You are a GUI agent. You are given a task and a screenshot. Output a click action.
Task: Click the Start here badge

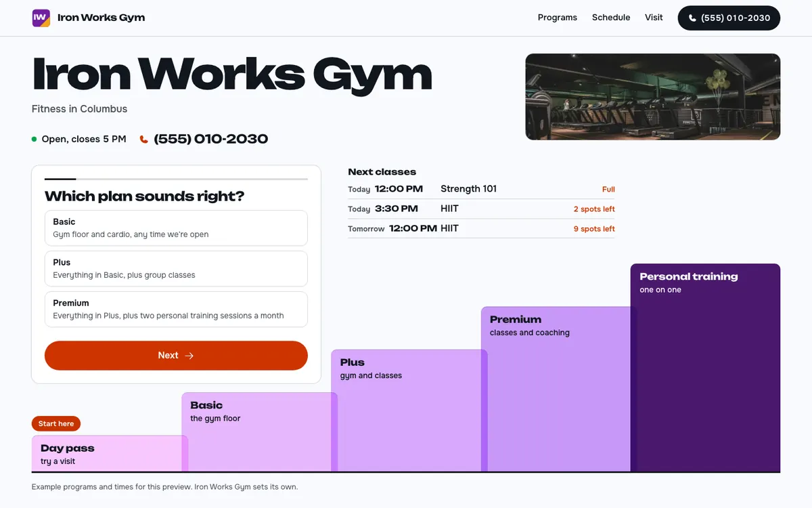point(56,424)
